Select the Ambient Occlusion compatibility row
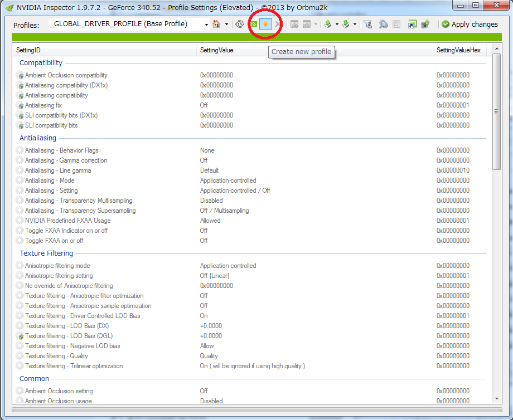 (250, 75)
